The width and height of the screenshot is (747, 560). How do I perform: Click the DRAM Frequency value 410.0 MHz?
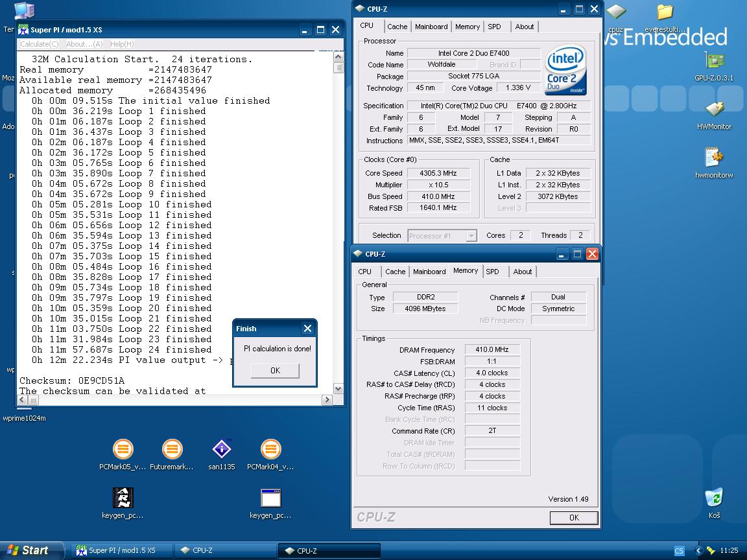click(492, 349)
